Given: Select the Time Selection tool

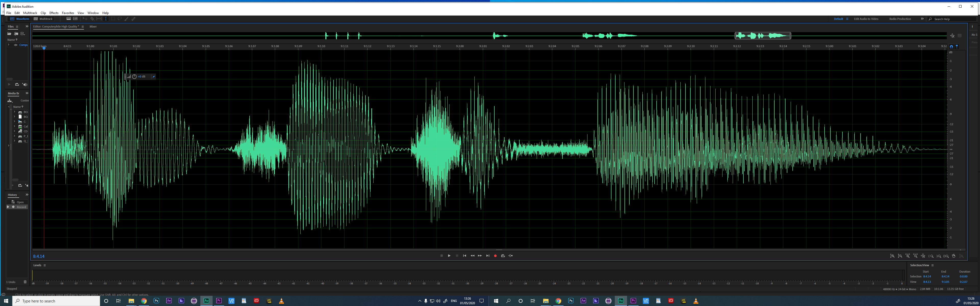Looking at the screenshot, I should pos(106,19).
